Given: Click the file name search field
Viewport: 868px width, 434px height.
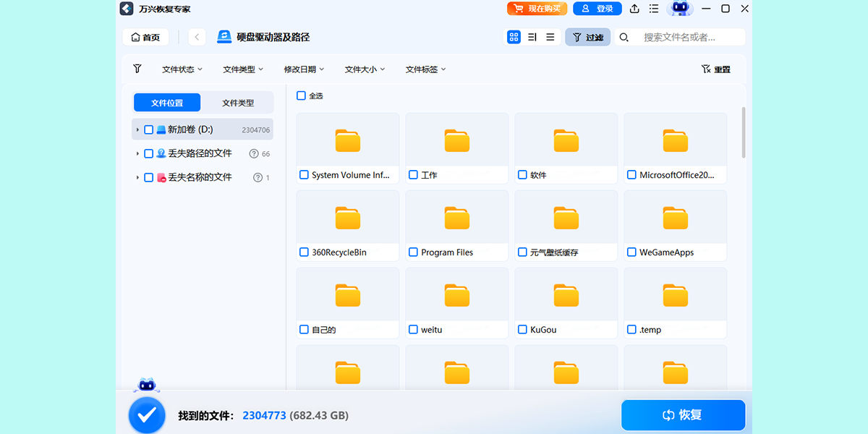Looking at the screenshot, I should coord(687,36).
